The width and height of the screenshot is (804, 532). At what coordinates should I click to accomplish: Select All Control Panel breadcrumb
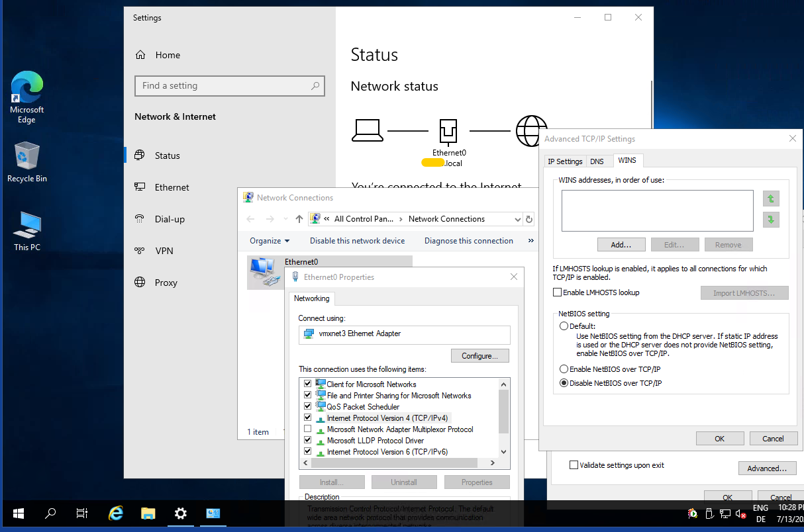[x=363, y=219]
